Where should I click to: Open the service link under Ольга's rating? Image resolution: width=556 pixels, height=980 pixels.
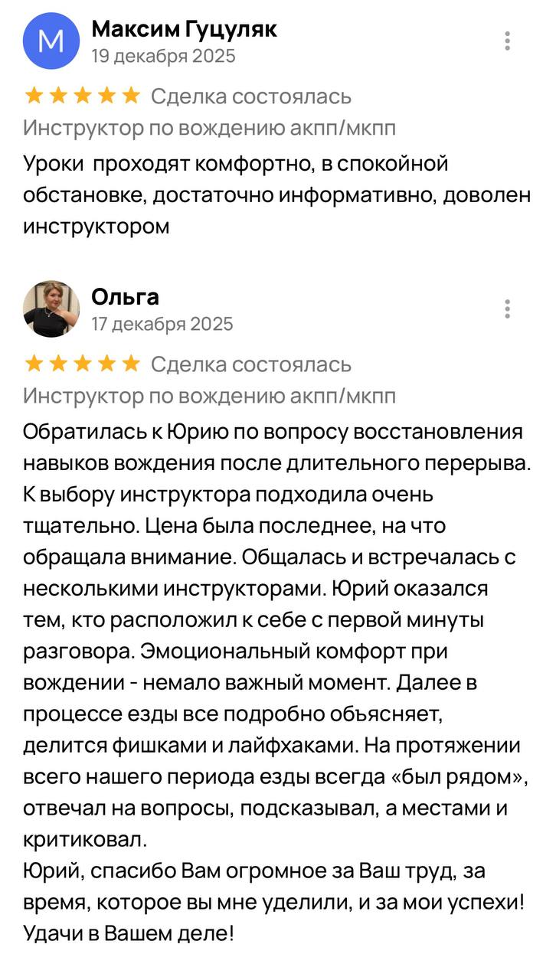pyautogui.click(x=209, y=396)
